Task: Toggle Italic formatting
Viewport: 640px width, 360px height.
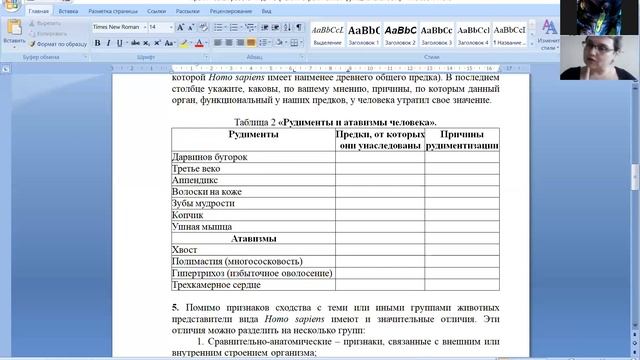Action: pos(108,43)
